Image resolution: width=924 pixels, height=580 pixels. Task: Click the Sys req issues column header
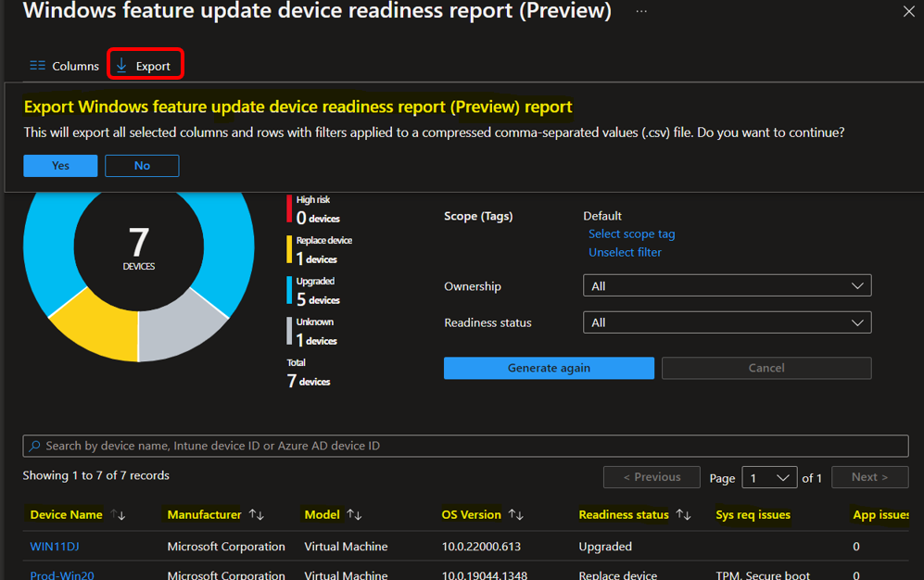click(753, 514)
